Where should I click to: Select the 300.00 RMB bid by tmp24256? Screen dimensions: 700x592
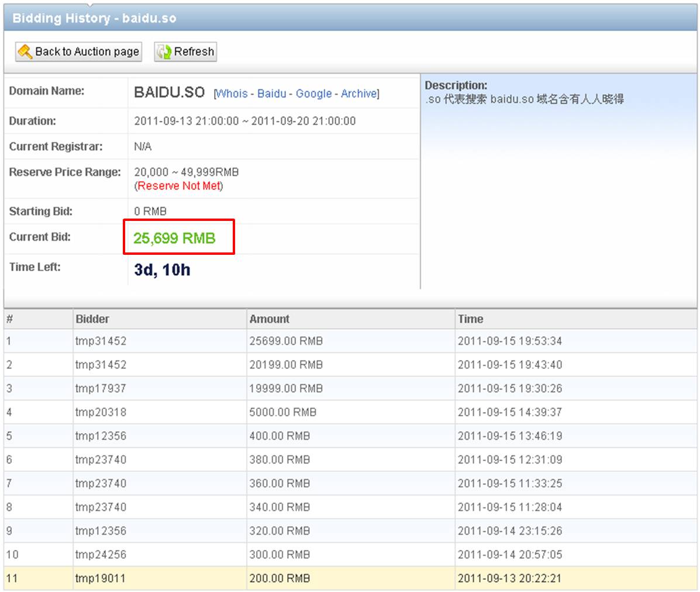click(x=280, y=555)
